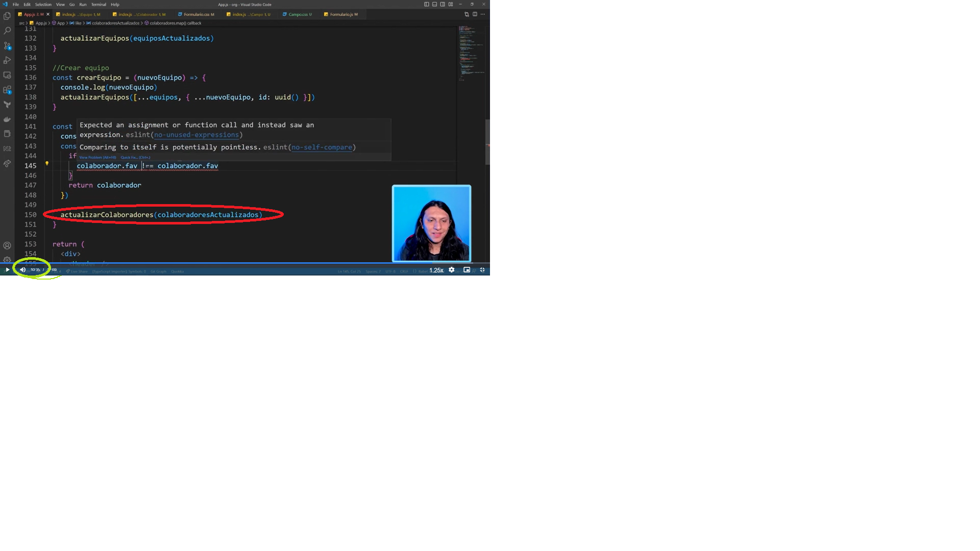Enable picture-in-picture mode in video player

[467, 270]
